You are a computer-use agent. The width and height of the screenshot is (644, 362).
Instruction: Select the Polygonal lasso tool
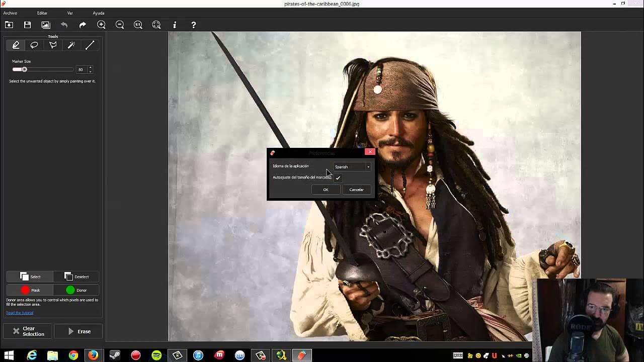pyautogui.click(x=53, y=45)
